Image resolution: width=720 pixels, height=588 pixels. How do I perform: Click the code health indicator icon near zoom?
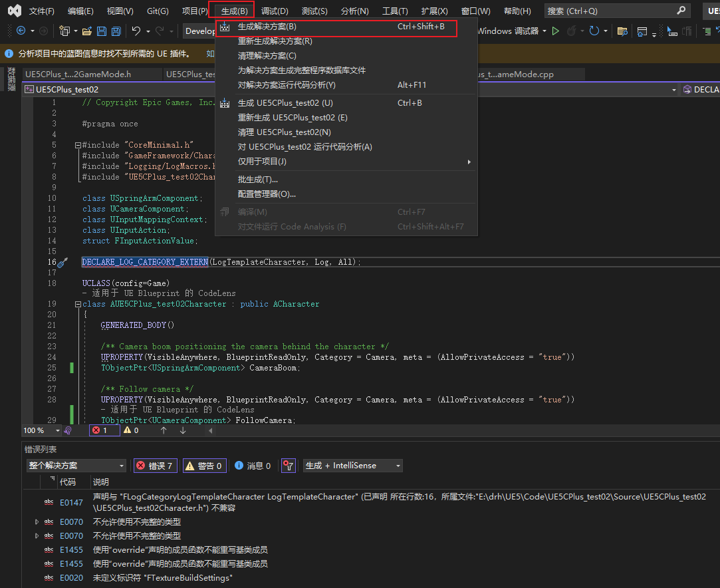coord(68,430)
